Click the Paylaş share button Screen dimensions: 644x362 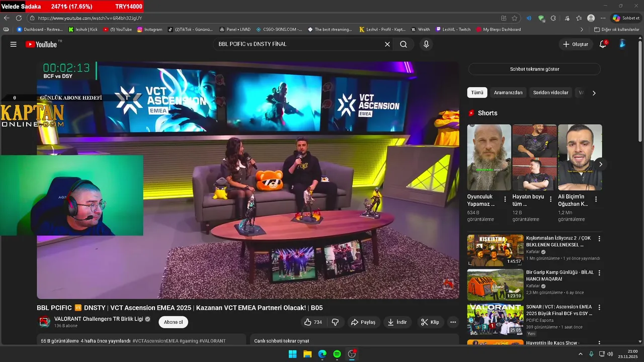tap(363, 322)
